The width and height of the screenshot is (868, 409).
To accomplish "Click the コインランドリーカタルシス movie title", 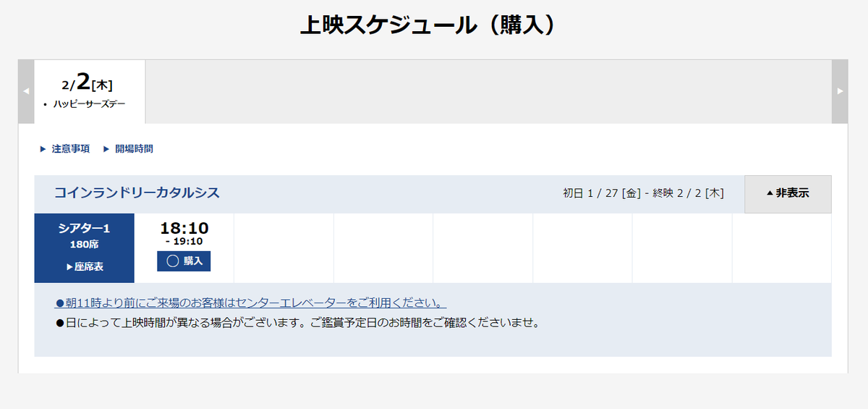I will [x=137, y=193].
